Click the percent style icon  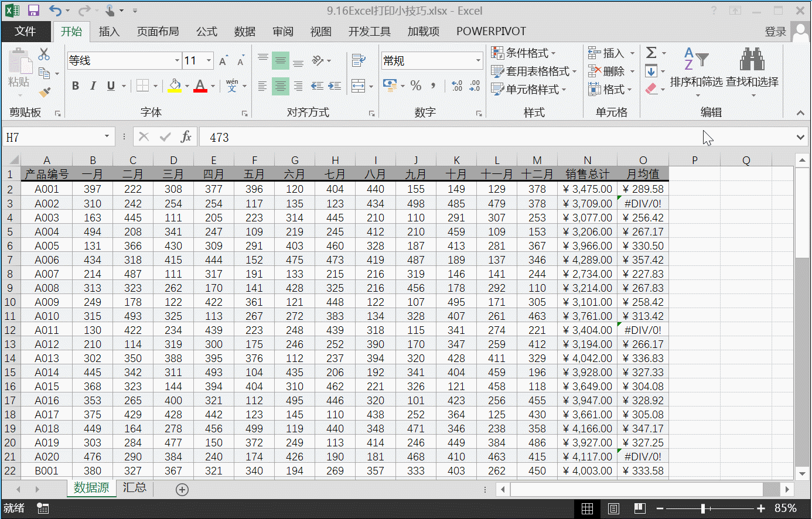tap(416, 86)
